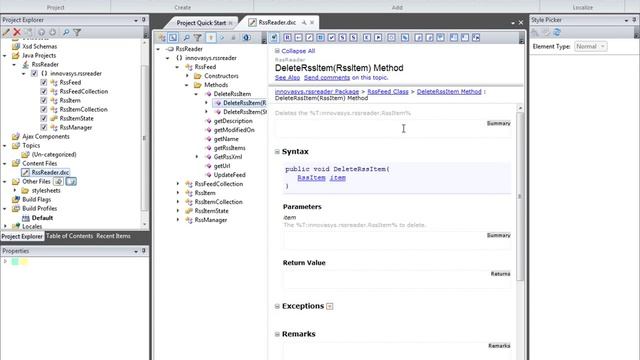Click the R icon in the editor toolbar

[287, 38]
